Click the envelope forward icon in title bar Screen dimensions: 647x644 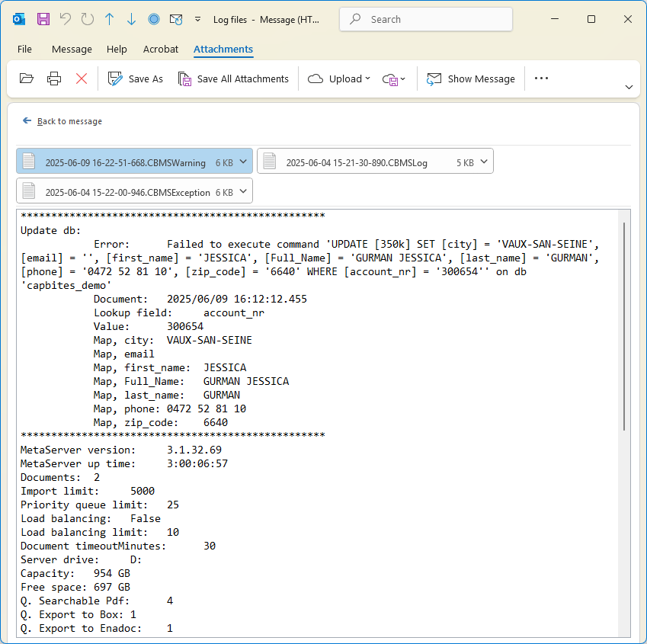point(176,19)
